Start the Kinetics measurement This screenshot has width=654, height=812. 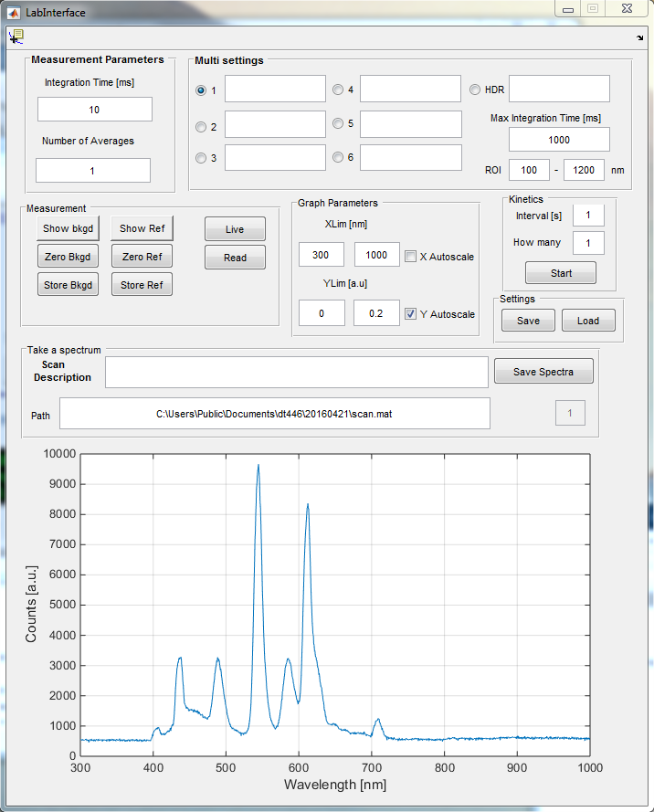click(x=561, y=273)
